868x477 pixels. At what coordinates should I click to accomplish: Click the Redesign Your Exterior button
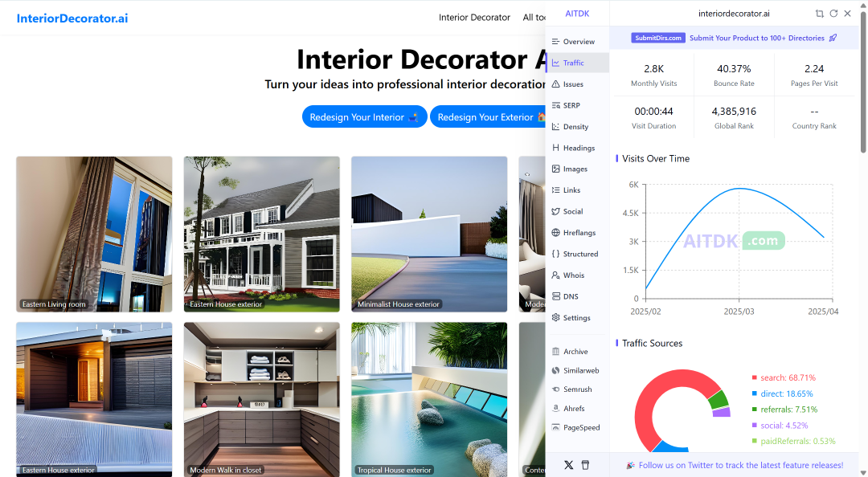click(x=488, y=116)
